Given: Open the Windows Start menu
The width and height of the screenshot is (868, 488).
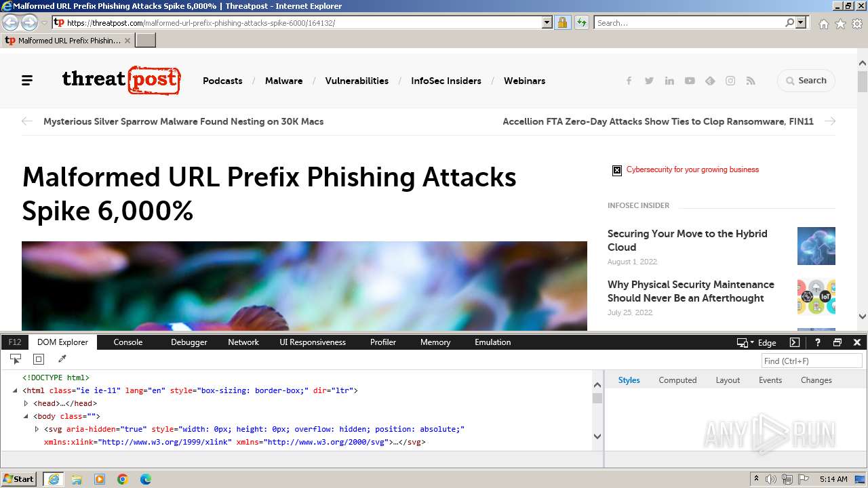Looking at the screenshot, I should point(19,479).
